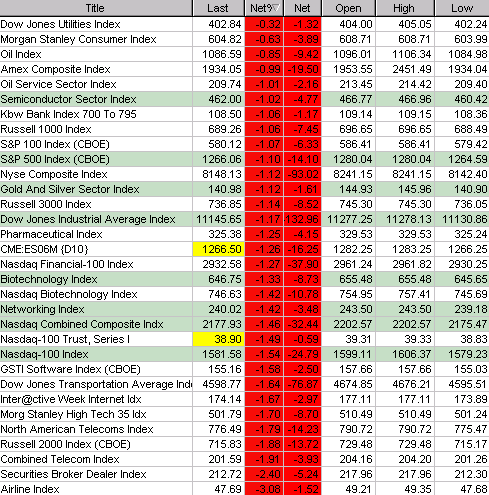The image size is (489, 495).
Task: Click the yellow 38.90 Last price cell
Action: [x=219, y=339]
